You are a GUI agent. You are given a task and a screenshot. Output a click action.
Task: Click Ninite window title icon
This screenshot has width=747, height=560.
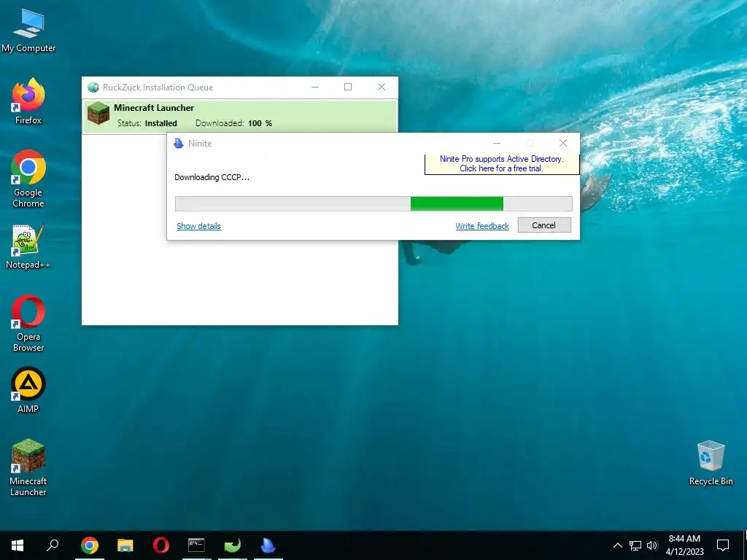point(179,144)
